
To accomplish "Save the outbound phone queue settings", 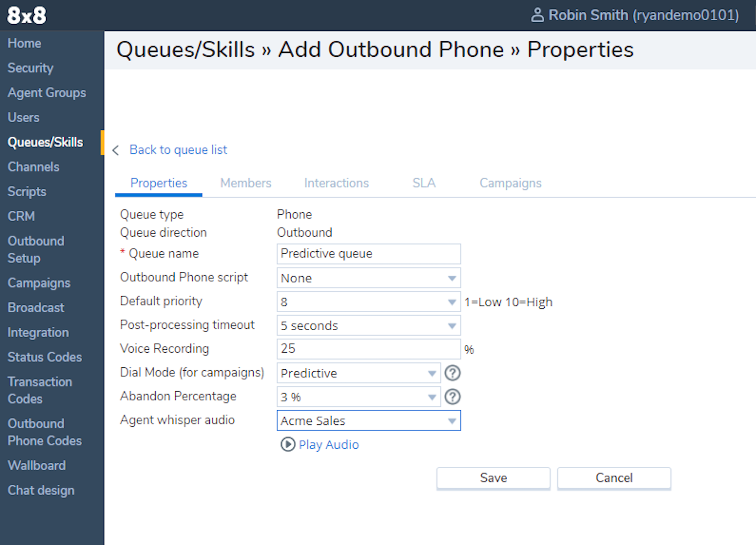I will tap(493, 478).
